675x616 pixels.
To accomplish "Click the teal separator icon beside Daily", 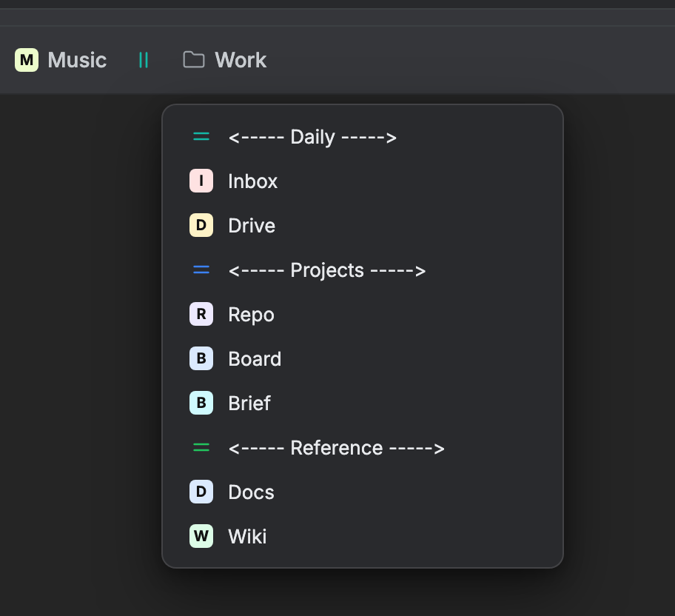I will coord(201,137).
